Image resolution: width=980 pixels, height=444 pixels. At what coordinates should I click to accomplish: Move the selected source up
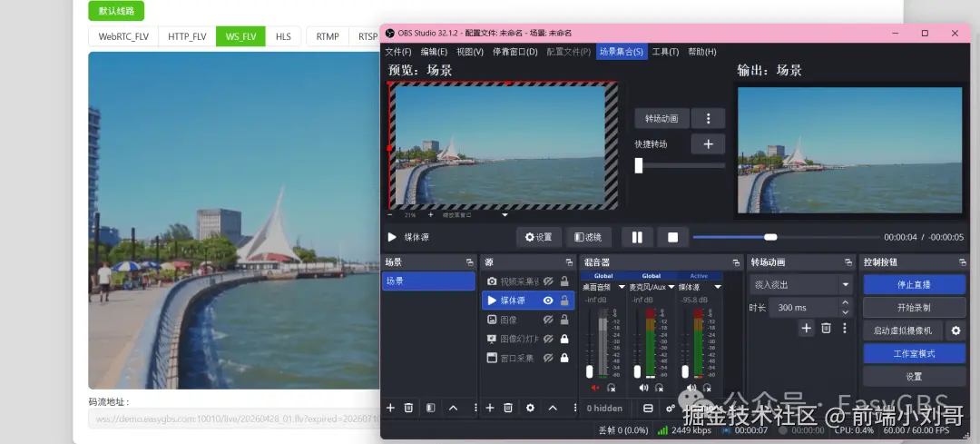tap(553, 408)
